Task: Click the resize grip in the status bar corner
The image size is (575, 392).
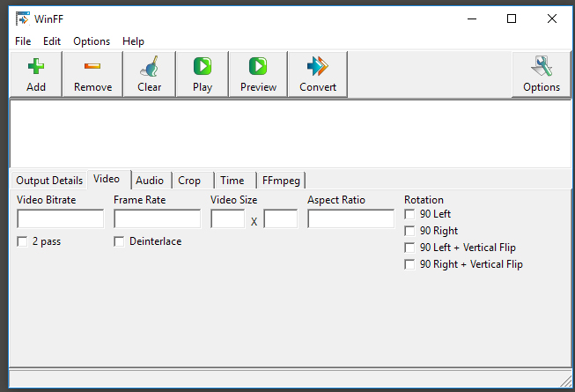Action: click(x=566, y=381)
